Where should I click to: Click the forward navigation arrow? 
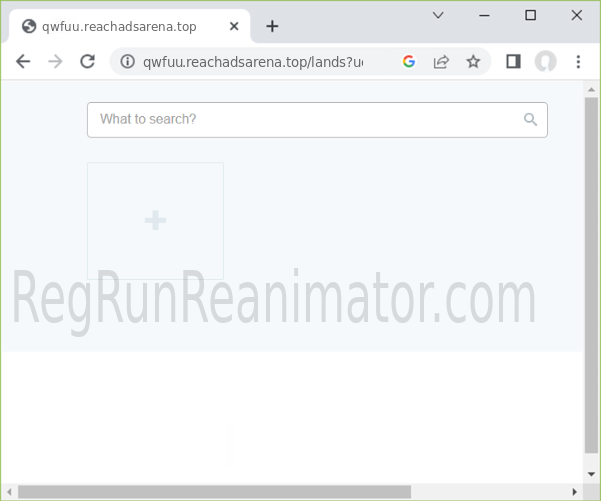(x=55, y=62)
